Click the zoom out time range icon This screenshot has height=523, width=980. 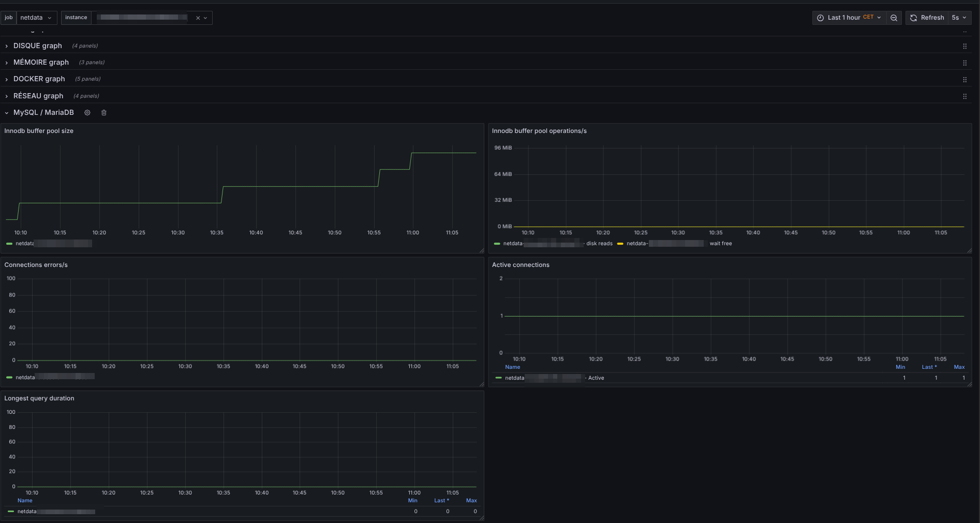click(894, 18)
